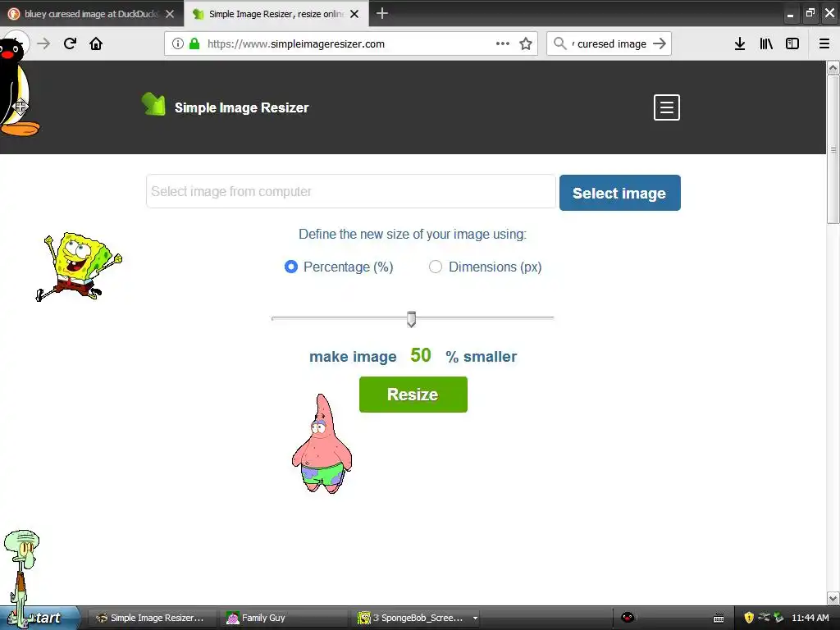The width and height of the screenshot is (840, 630).
Task: Click the page scroll down arrow
Action: [833, 598]
